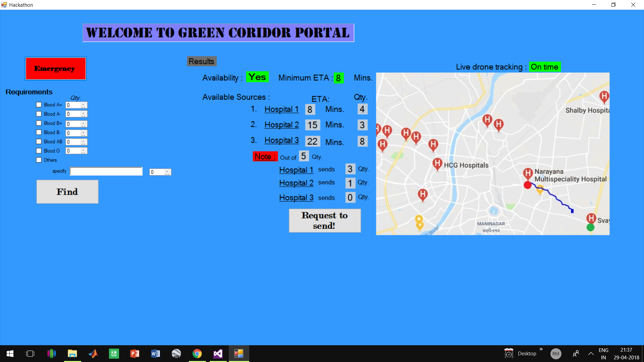Viewport: 644px width, 362px height.
Task: Click the specify quantity spinner arrows
Action: (x=167, y=172)
